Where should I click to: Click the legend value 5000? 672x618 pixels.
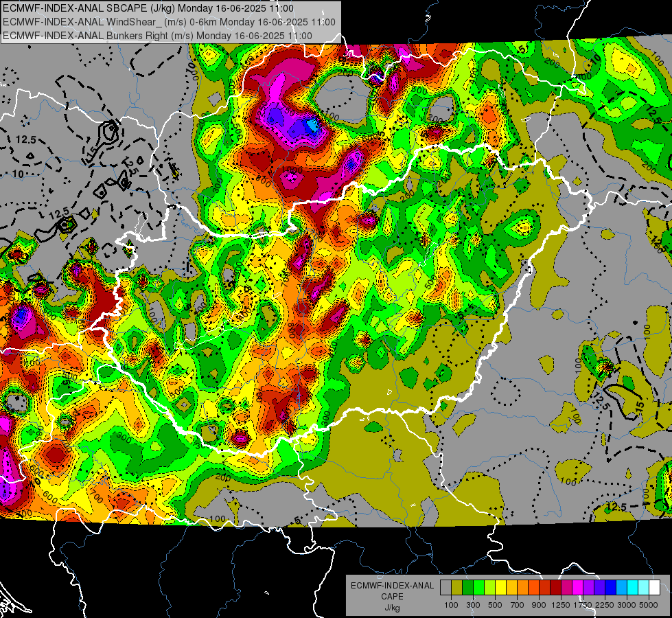[x=649, y=605]
